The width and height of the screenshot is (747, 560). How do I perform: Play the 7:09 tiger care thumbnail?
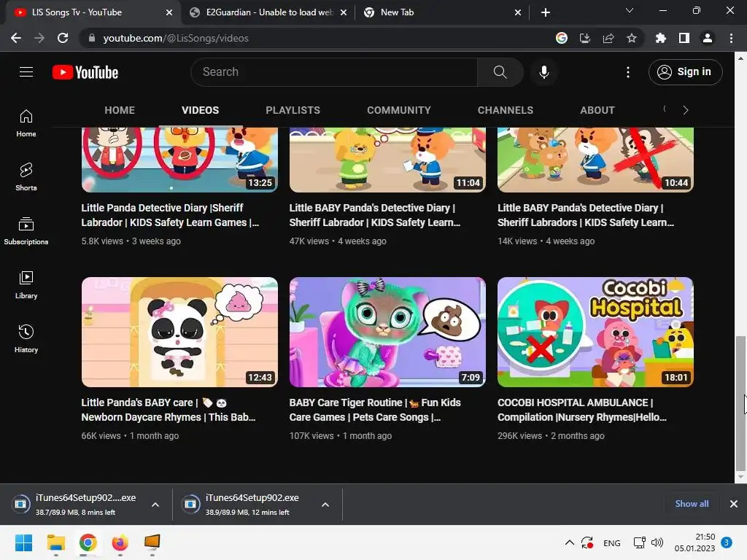387,332
